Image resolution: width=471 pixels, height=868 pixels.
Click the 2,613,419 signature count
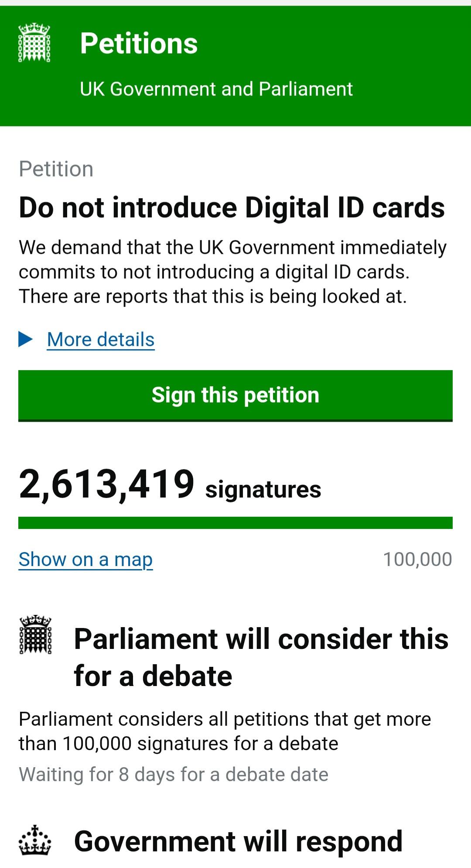click(x=106, y=484)
